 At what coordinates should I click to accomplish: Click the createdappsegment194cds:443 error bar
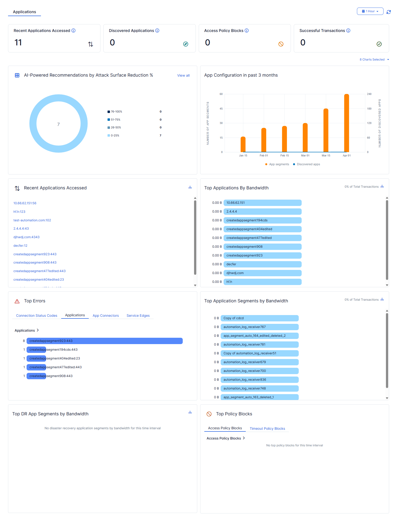(36, 350)
